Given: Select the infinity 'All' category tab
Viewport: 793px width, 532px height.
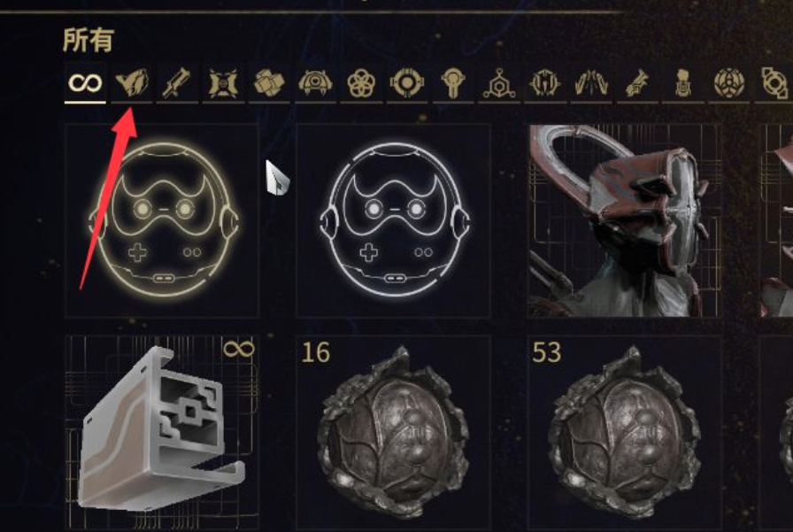Looking at the screenshot, I should pyautogui.click(x=85, y=83).
